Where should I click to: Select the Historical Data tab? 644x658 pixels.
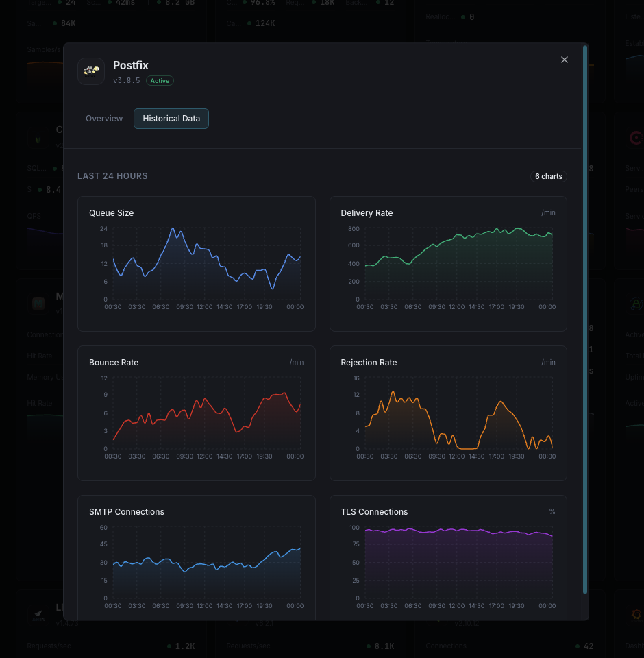pyautogui.click(x=171, y=118)
